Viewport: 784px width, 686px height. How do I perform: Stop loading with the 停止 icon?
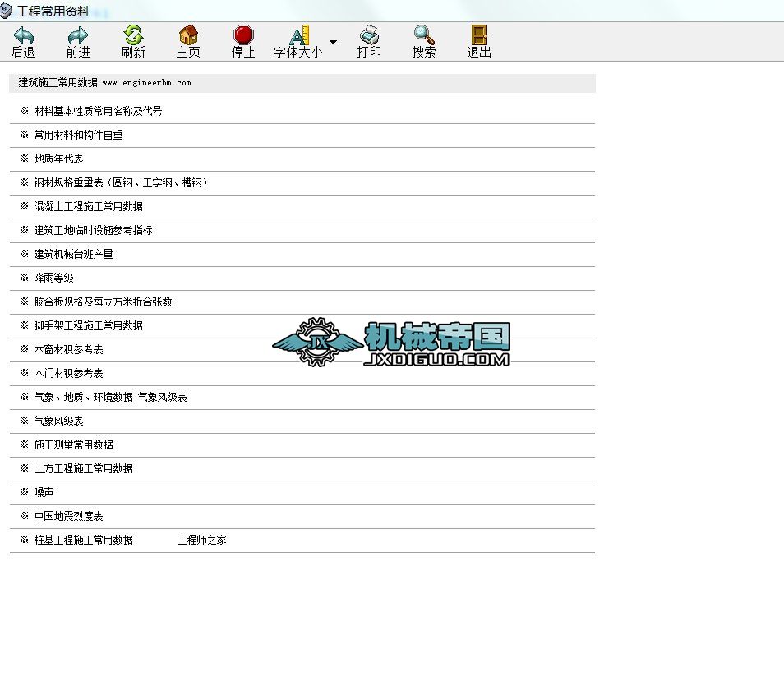click(x=243, y=35)
